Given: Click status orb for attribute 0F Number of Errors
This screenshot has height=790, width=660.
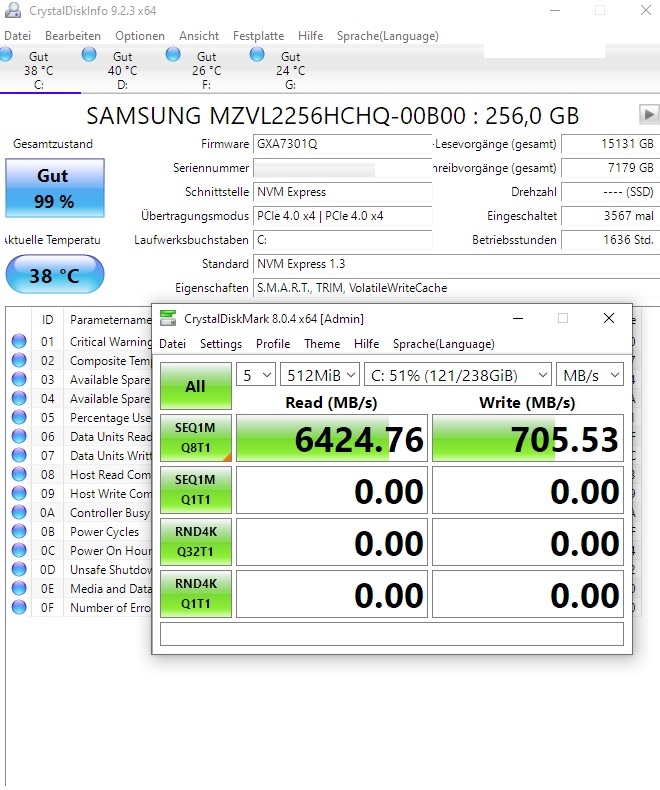Looking at the screenshot, I should click(x=19, y=607).
